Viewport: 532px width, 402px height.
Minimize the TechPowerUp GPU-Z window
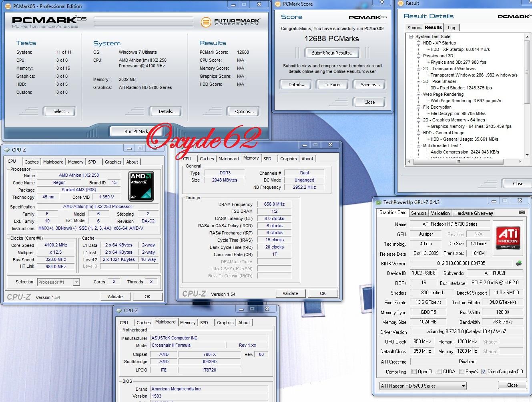(x=494, y=201)
